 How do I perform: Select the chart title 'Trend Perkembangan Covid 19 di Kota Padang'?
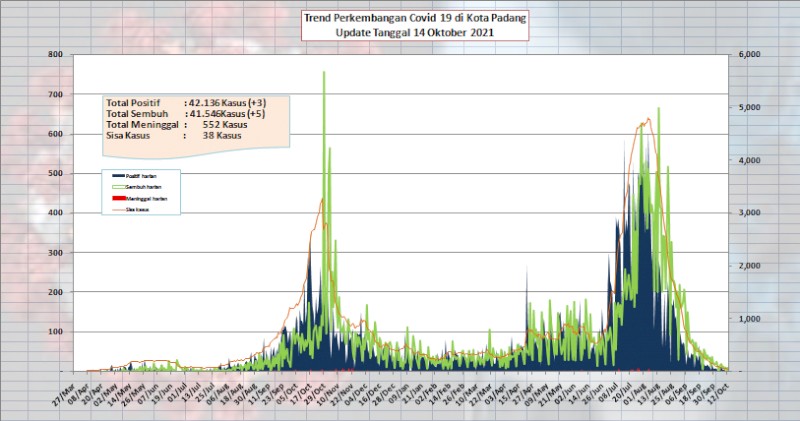coord(414,18)
